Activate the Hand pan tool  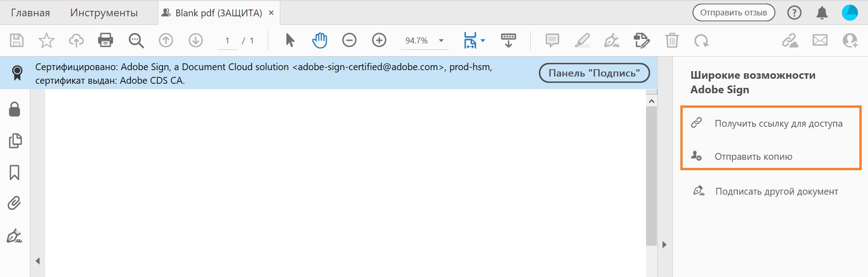[x=319, y=40]
